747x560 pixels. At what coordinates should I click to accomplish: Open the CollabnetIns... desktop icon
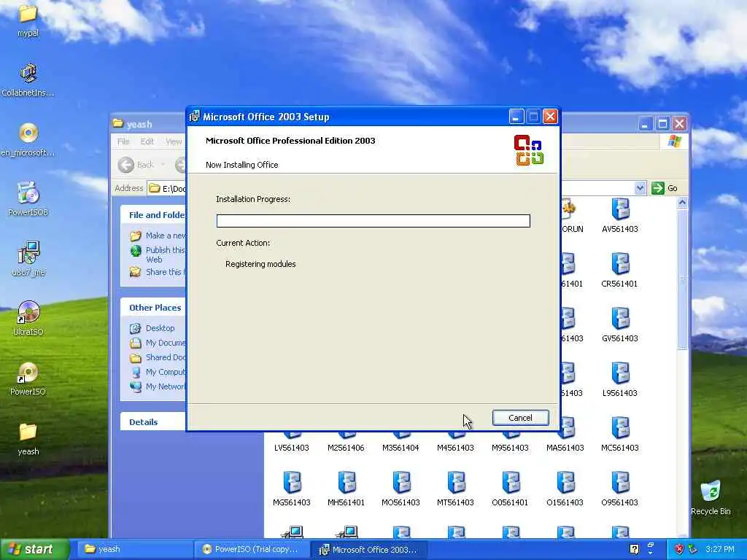pos(28,80)
